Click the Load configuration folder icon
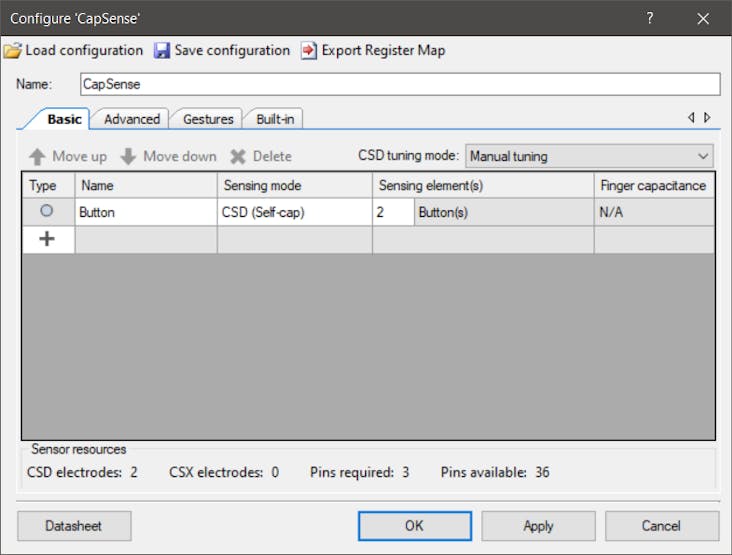 pyautogui.click(x=12, y=50)
